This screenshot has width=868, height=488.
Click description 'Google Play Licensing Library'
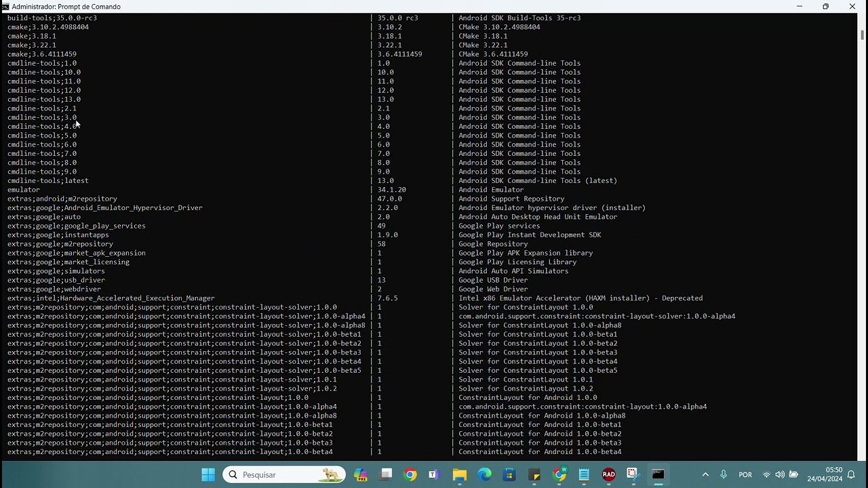coord(517,262)
